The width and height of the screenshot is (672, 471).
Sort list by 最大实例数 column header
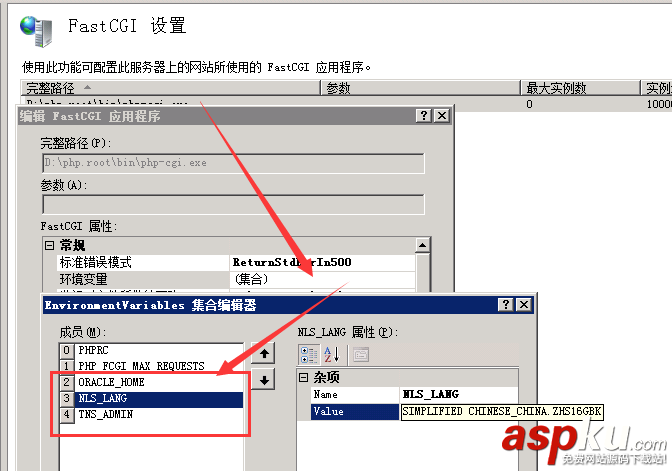580,88
